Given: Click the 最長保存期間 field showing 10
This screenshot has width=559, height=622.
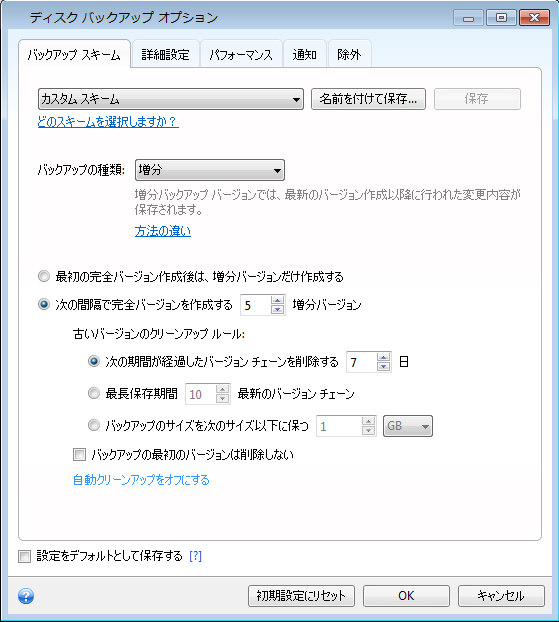Looking at the screenshot, I should point(201,395).
